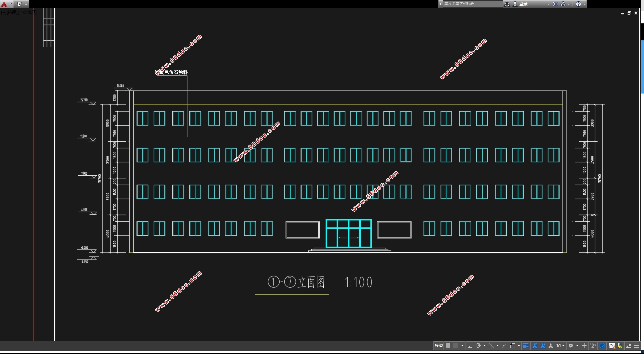Toggle the grid display in status bar
Viewport: 644px width, 354px height.
point(448,346)
